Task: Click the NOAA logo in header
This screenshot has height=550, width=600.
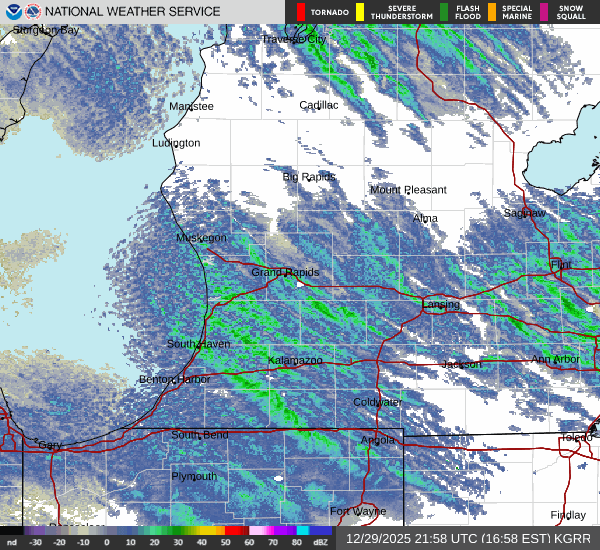Action: click(x=12, y=12)
